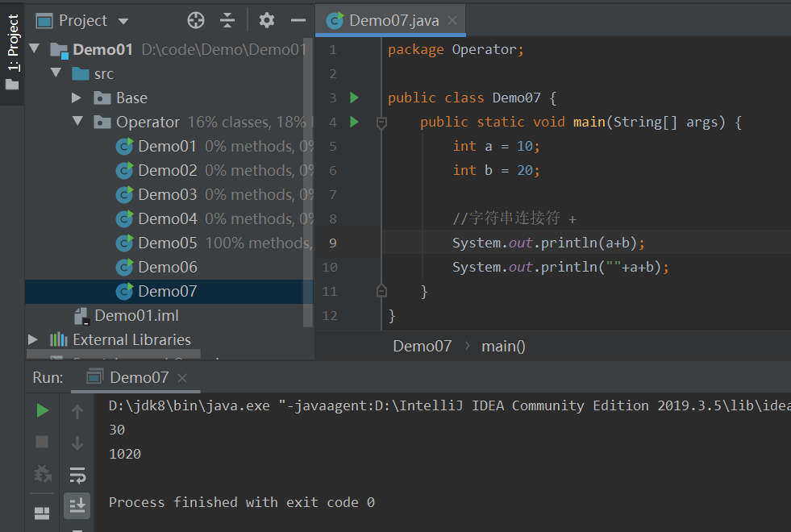Click the run gutter arrow beside main method
This screenshot has height=532, width=791.
coord(354,122)
